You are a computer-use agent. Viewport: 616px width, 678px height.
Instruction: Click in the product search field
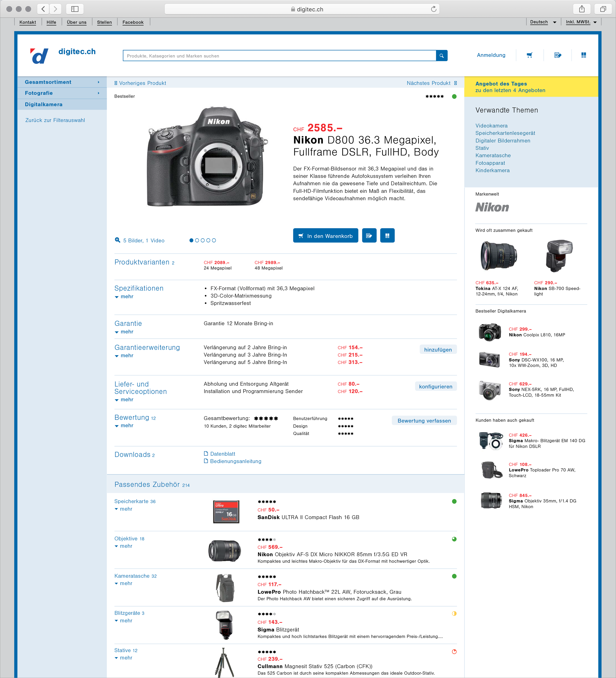tap(279, 56)
